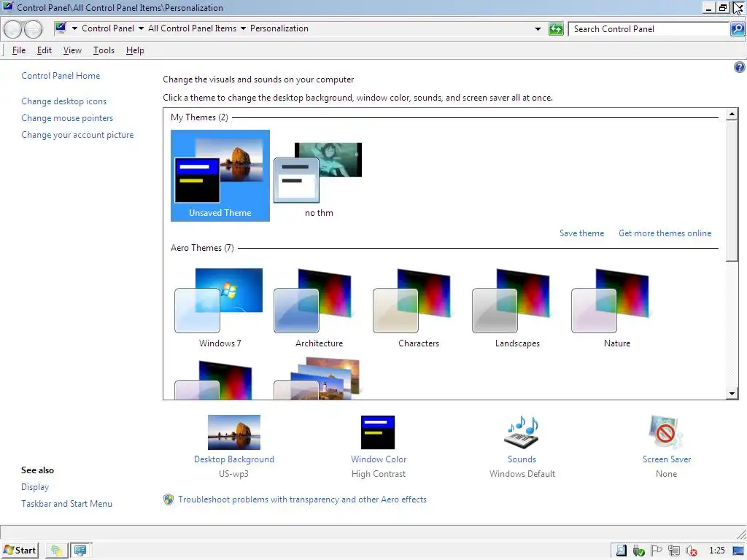This screenshot has width=747, height=560.
Task: Click the Window Color text link
Action: (x=379, y=459)
